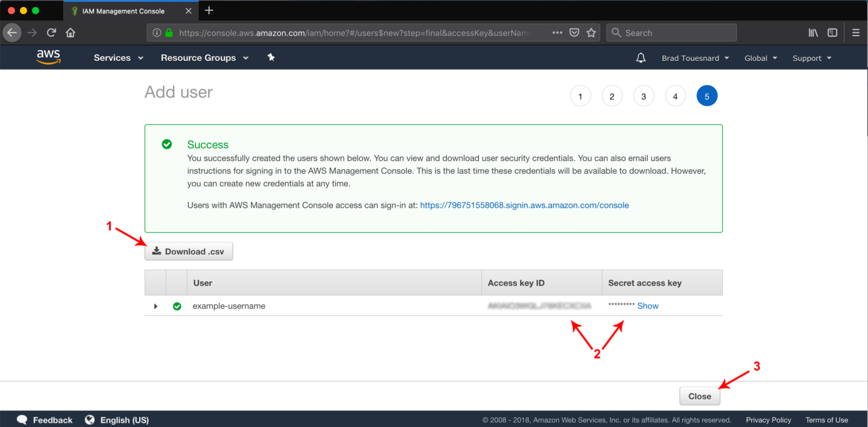Image resolution: width=868 pixels, height=427 pixels.
Task: Bookmark this page with the star icon
Action: point(591,33)
